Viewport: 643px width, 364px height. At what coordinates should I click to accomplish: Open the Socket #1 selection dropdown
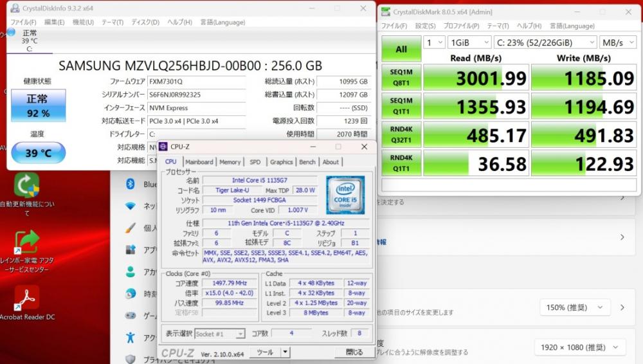pyautogui.click(x=220, y=334)
